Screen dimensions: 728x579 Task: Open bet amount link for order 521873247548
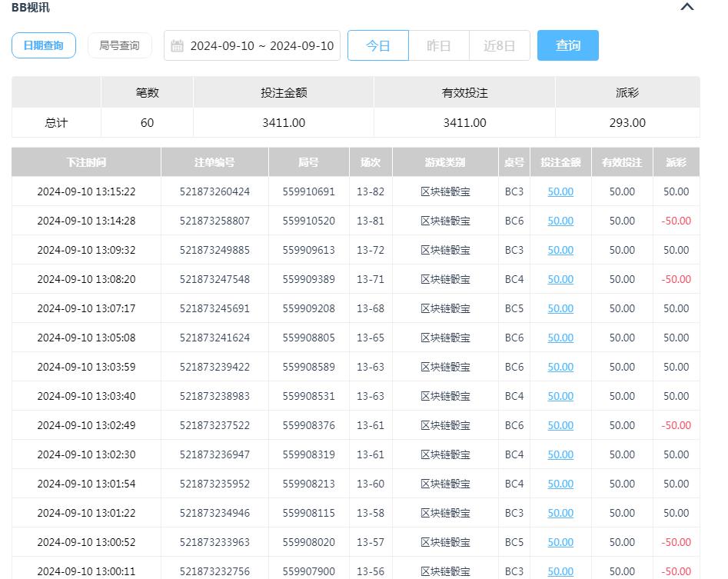[560, 279]
